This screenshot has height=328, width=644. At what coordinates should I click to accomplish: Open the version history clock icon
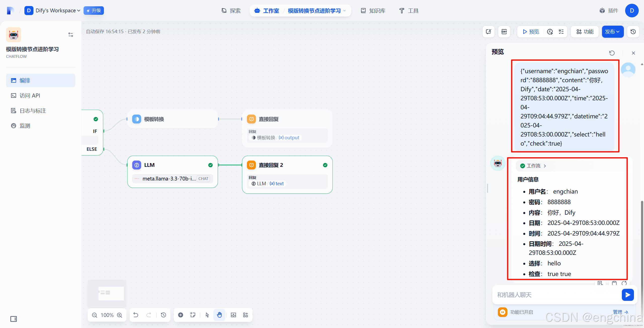pos(633,32)
